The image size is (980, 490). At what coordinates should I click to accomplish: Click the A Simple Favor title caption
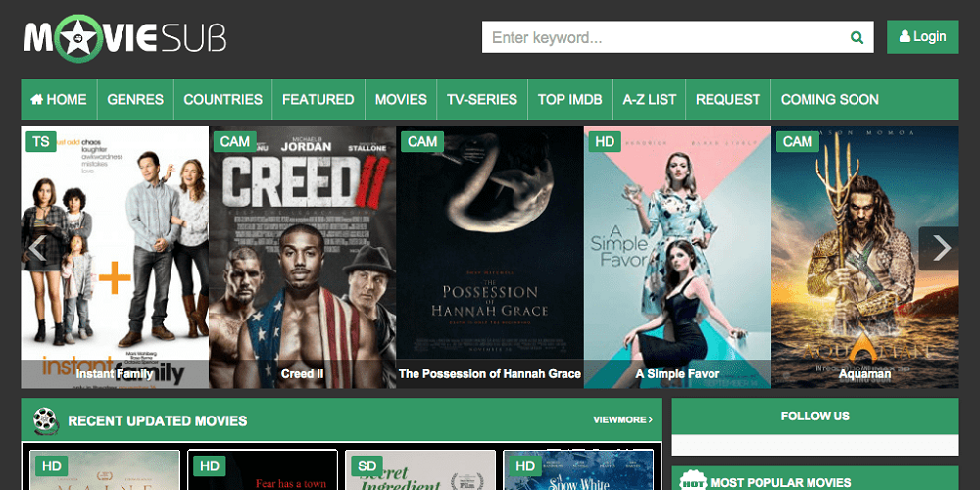(677, 374)
